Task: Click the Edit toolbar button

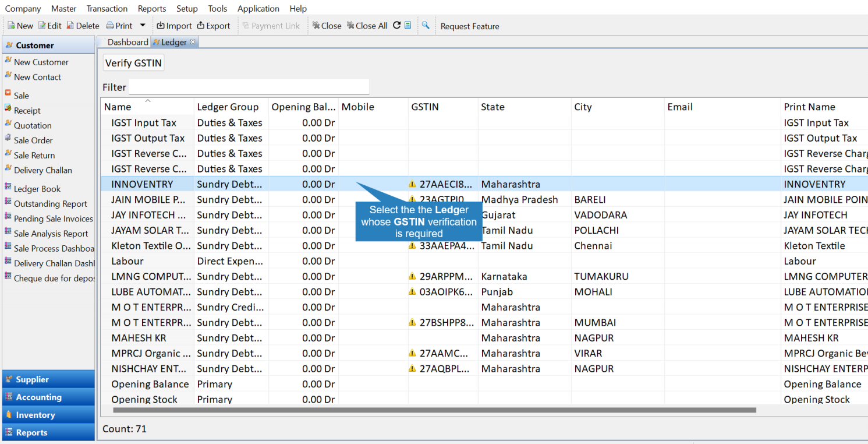Action: 50,26
